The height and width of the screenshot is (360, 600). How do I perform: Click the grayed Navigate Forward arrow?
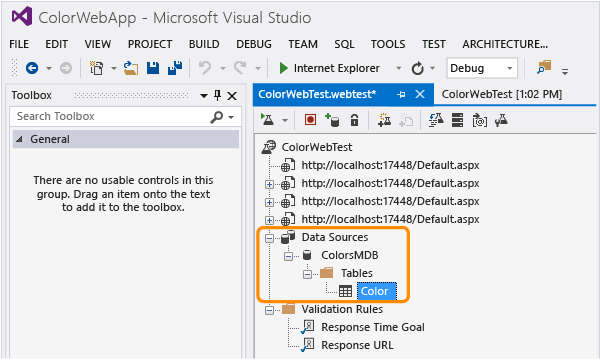[66, 68]
